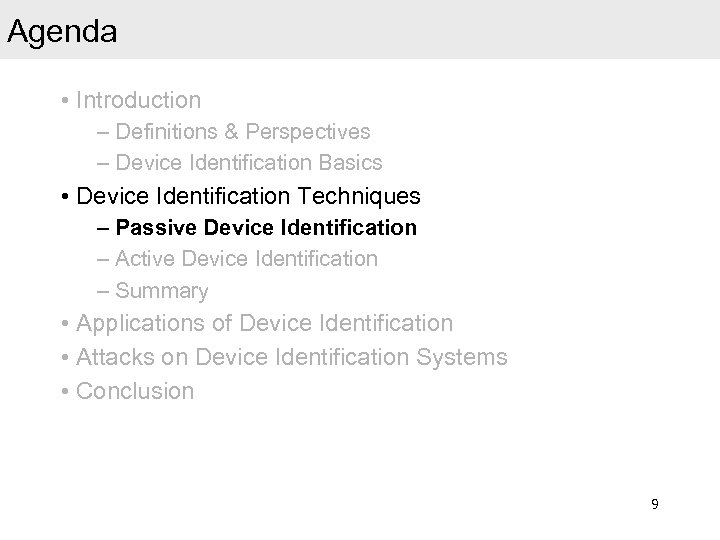
Task: Click the Device Identification Techniques heading
Action: 248,194
